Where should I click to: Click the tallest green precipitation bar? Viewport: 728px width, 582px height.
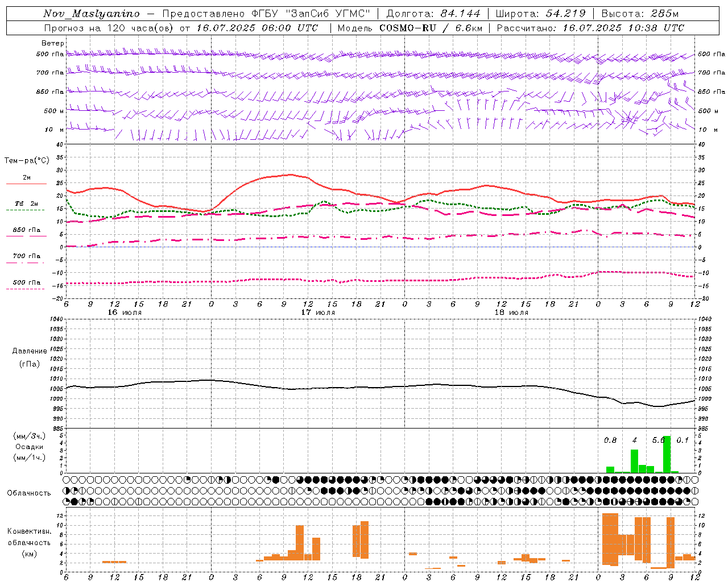(x=667, y=454)
